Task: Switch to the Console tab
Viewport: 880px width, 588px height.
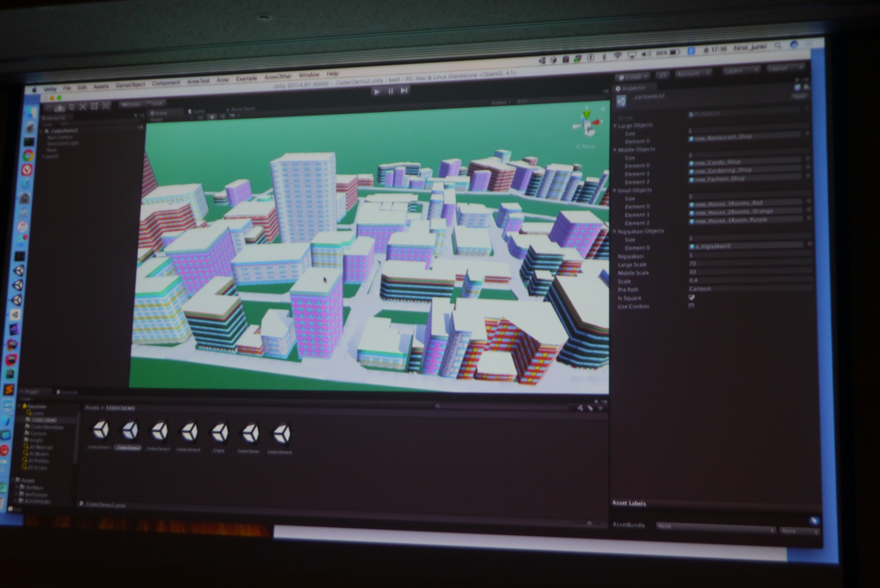Action: 68,392
